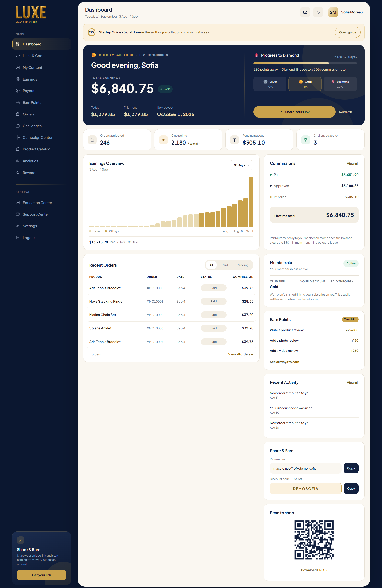382x588 pixels.
Task: Click the link icon in sidebar Share & Earn card
Action: coord(20,540)
